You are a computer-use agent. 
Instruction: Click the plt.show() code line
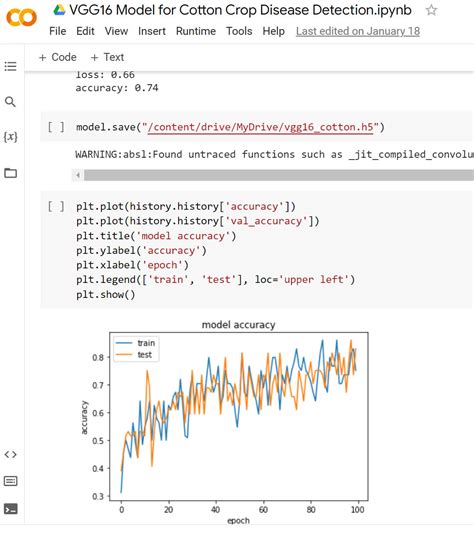coord(106,295)
